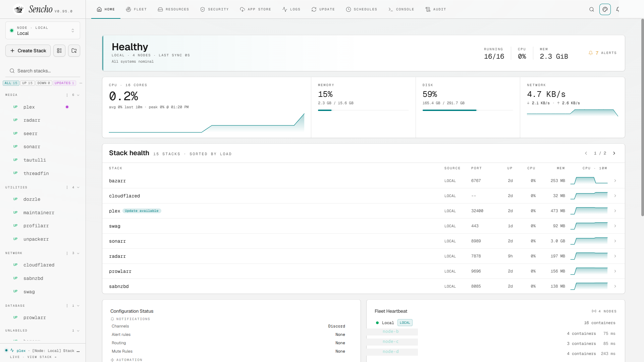Open the Audit tab

[x=436, y=9]
